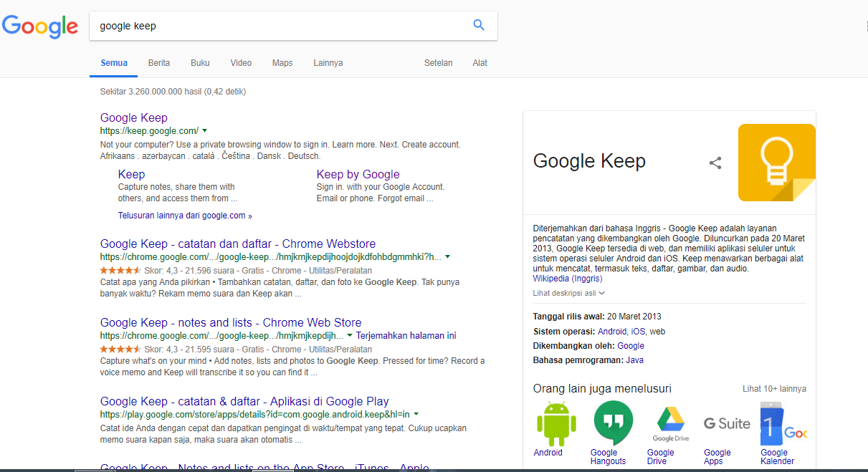Click the 'Google Keep' panel title
Screen dimensions: 868x472
[589, 161]
